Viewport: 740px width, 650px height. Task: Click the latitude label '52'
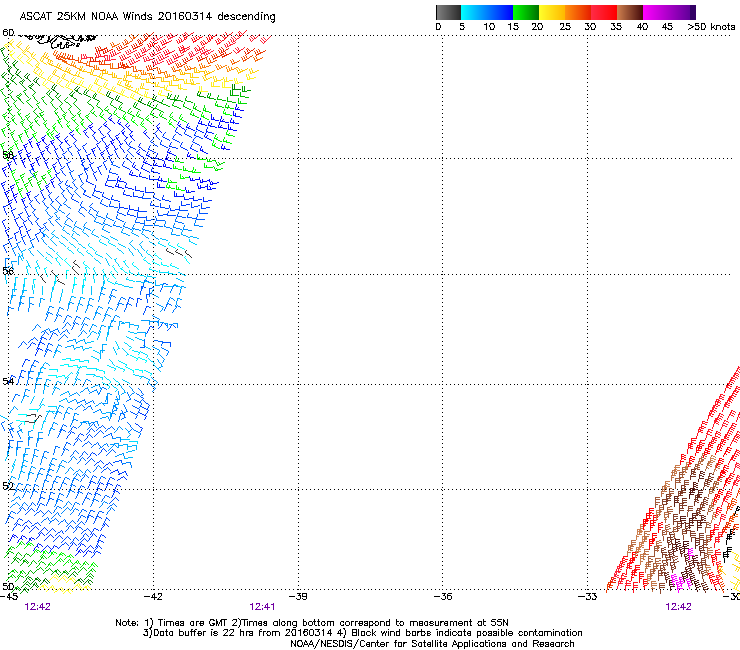(8, 486)
